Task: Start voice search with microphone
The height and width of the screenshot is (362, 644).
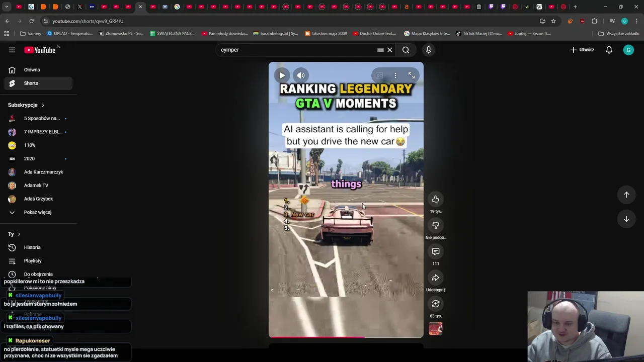Action: tap(429, 50)
